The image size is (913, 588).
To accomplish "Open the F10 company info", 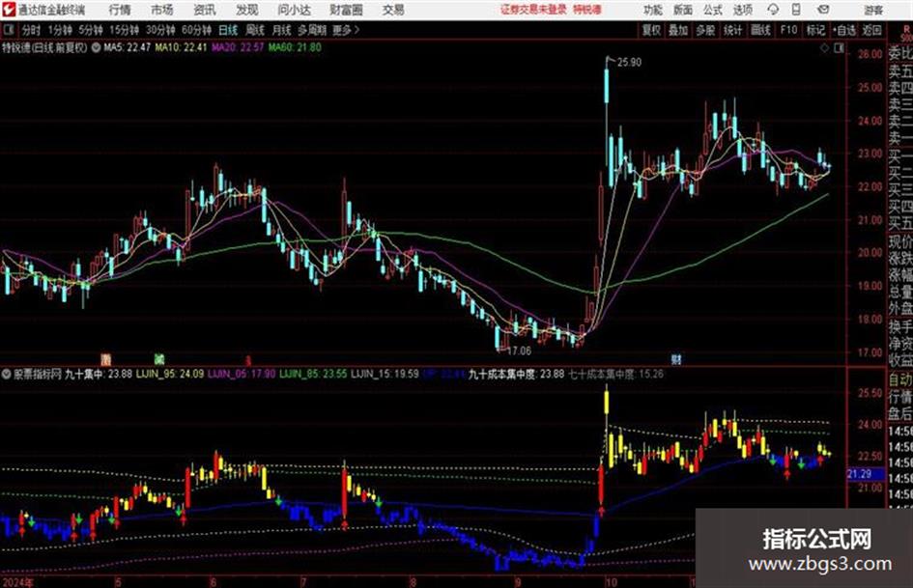I will tap(788, 30).
